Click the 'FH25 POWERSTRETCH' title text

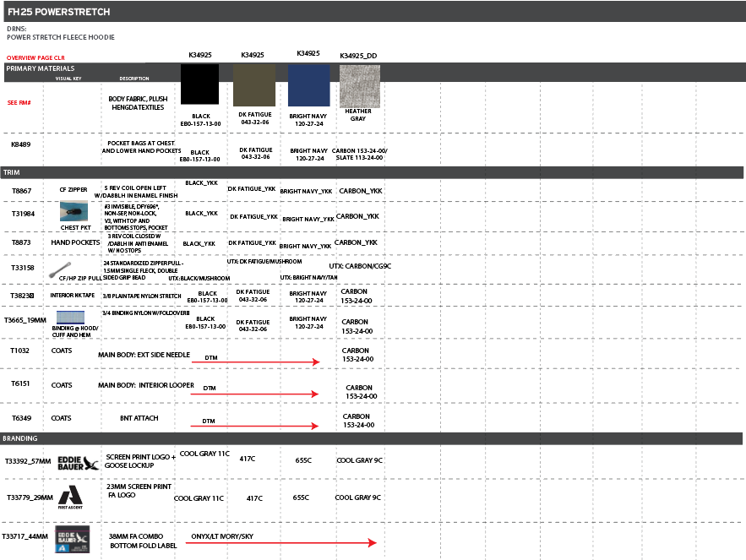click(x=59, y=12)
